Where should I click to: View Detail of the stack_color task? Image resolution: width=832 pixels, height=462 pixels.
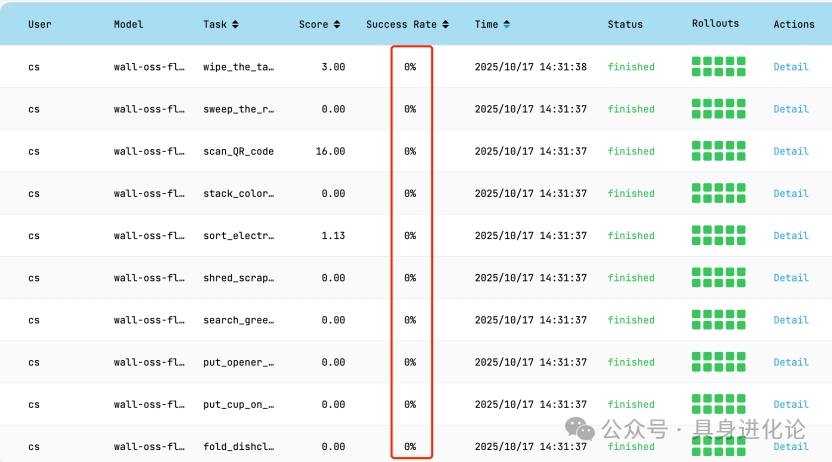[x=790, y=194]
